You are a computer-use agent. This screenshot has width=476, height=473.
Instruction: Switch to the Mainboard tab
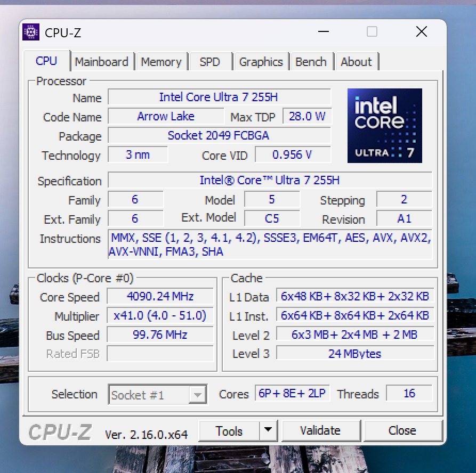pyautogui.click(x=102, y=62)
